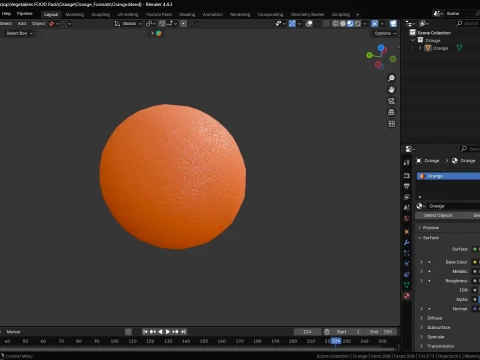Switch to rendered viewport shading
480x360 pixels.
[357, 23]
